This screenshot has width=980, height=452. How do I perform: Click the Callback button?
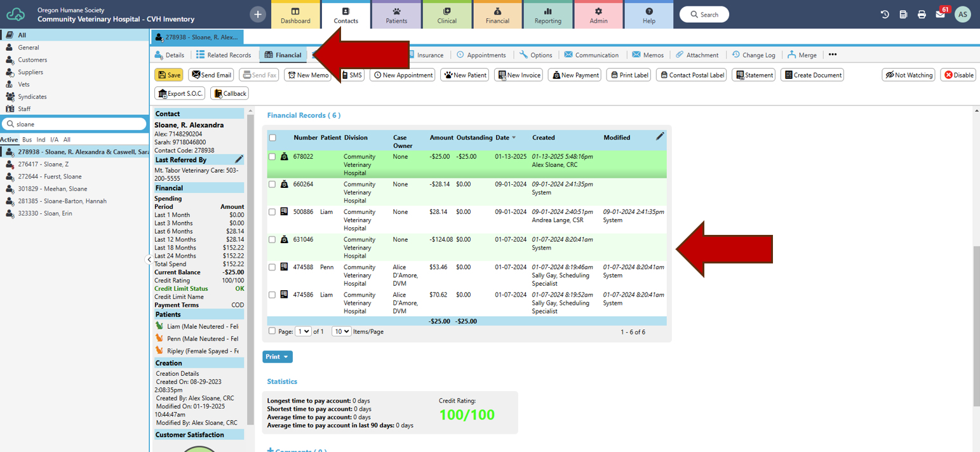230,93
